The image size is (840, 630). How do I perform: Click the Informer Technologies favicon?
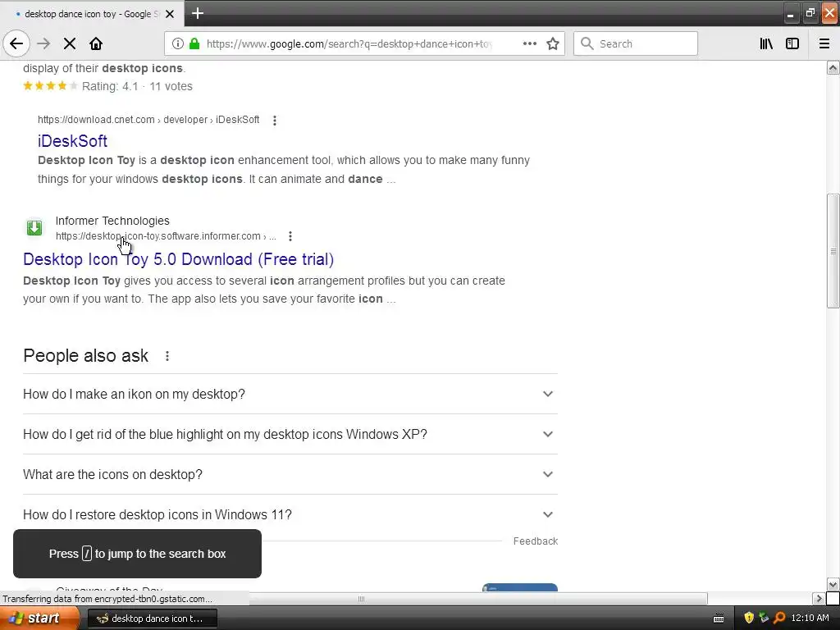(34, 228)
